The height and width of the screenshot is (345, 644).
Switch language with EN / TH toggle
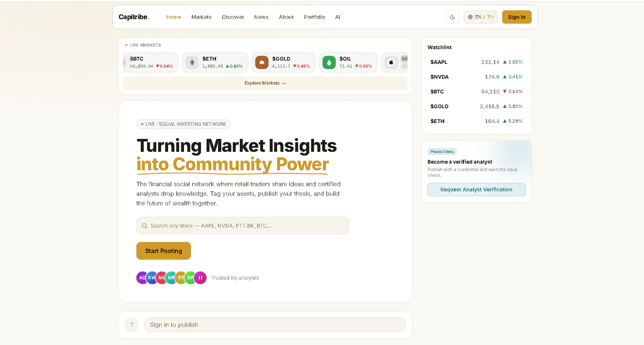(x=481, y=17)
